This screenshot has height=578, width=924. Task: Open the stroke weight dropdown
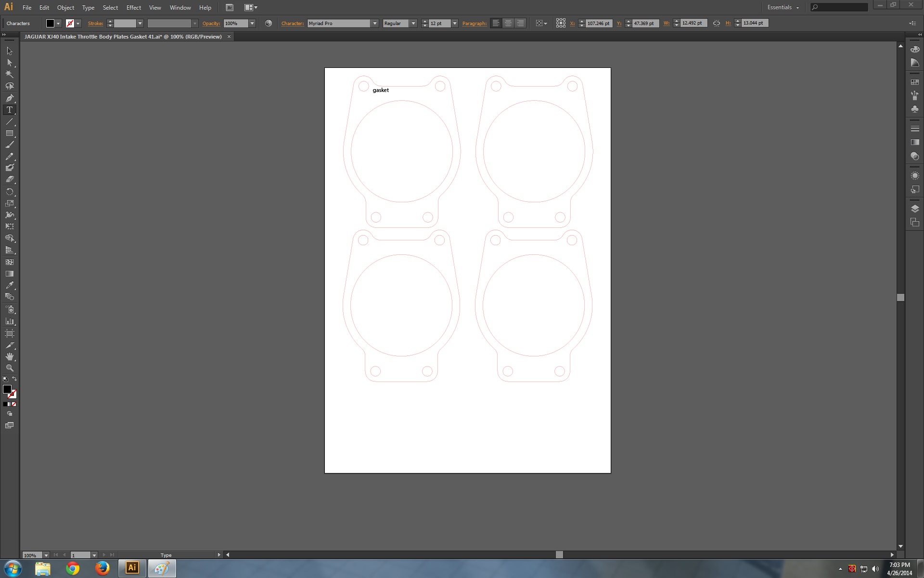pyautogui.click(x=140, y=23)
